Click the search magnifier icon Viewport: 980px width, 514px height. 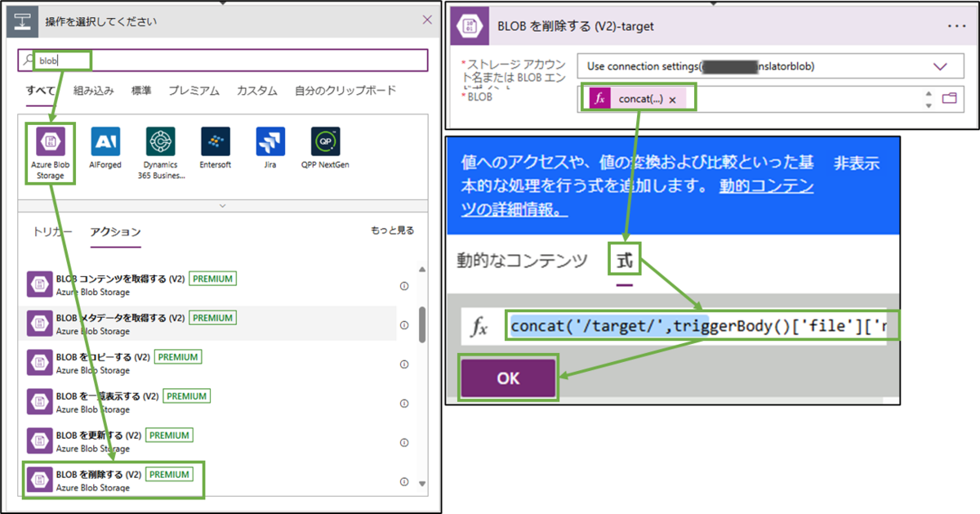pos(29,60)
